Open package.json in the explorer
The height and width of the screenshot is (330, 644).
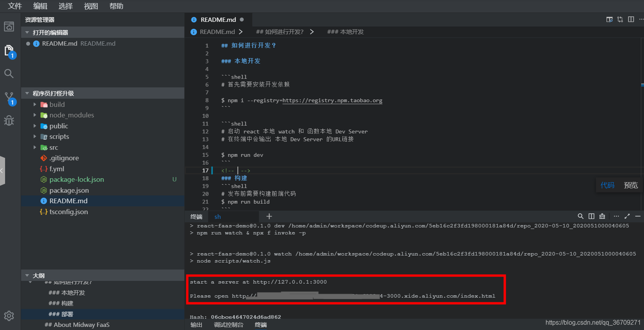(69, 190)
